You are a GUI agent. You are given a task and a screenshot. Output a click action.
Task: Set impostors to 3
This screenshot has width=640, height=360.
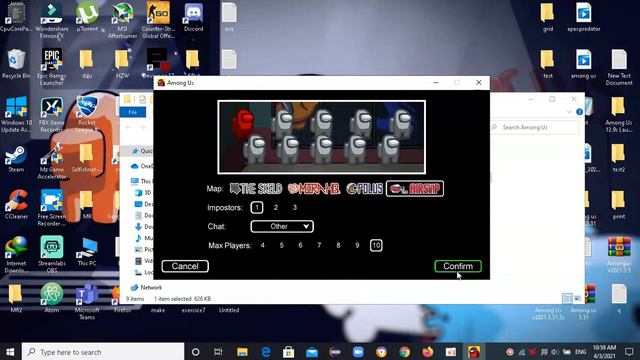295,207
